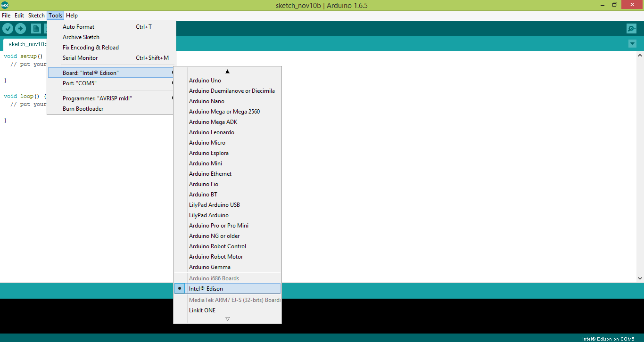The height and width of the screenshot is (342, 644).
Task: Click the editor scrollbar down arrow
Action: [x=640, y=278]
